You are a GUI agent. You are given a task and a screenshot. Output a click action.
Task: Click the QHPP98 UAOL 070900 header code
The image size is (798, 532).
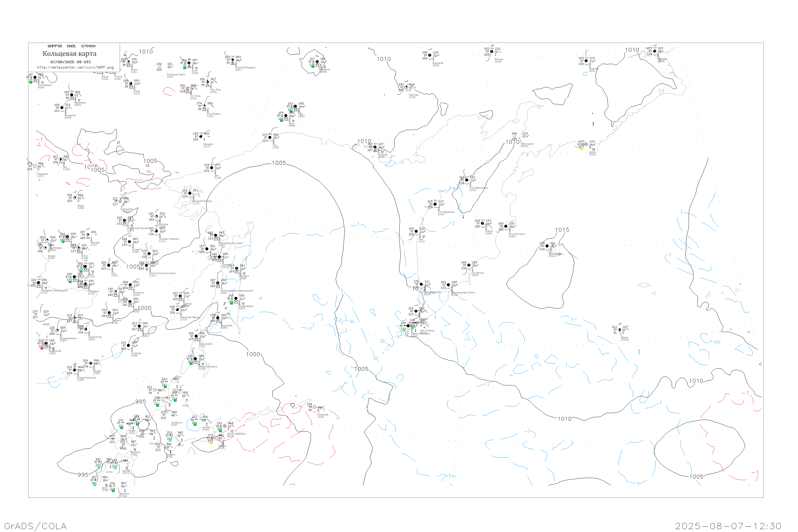[x=72, y=46]
